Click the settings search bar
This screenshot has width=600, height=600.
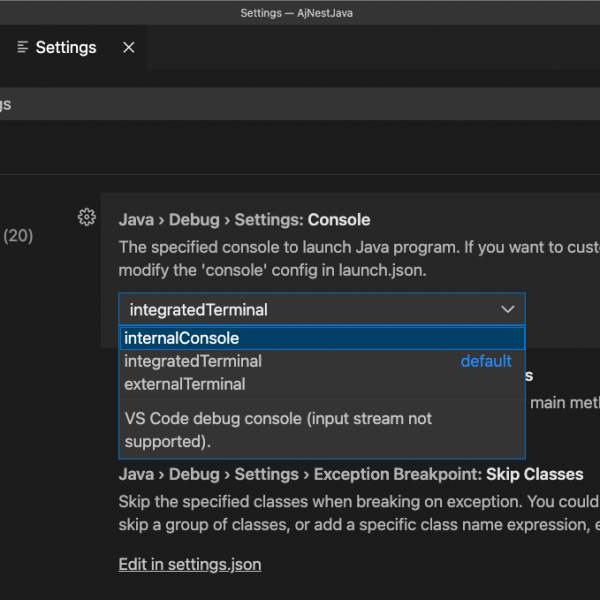click(x=300, y=104)
